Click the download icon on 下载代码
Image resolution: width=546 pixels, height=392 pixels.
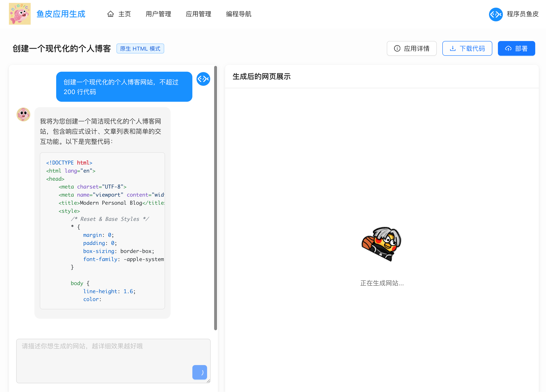point(453,48)
